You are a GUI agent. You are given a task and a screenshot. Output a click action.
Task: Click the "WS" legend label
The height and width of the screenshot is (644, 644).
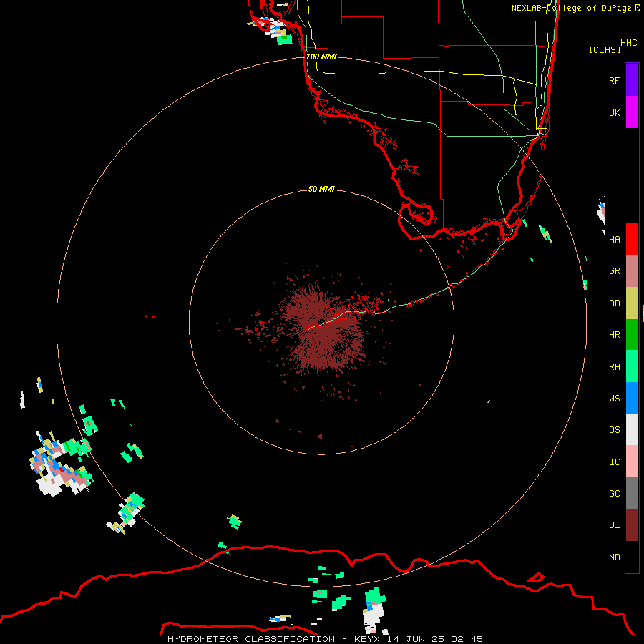[x=614, y=399]
